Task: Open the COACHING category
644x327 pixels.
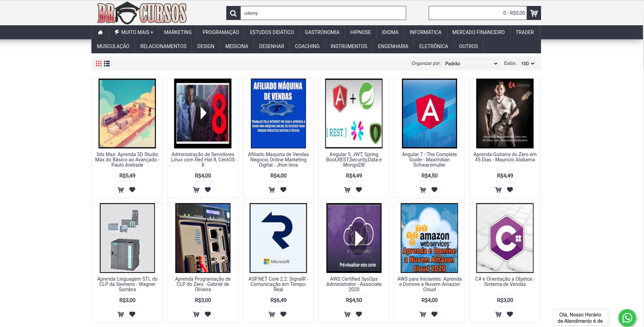Action: [x=307, y=46]
